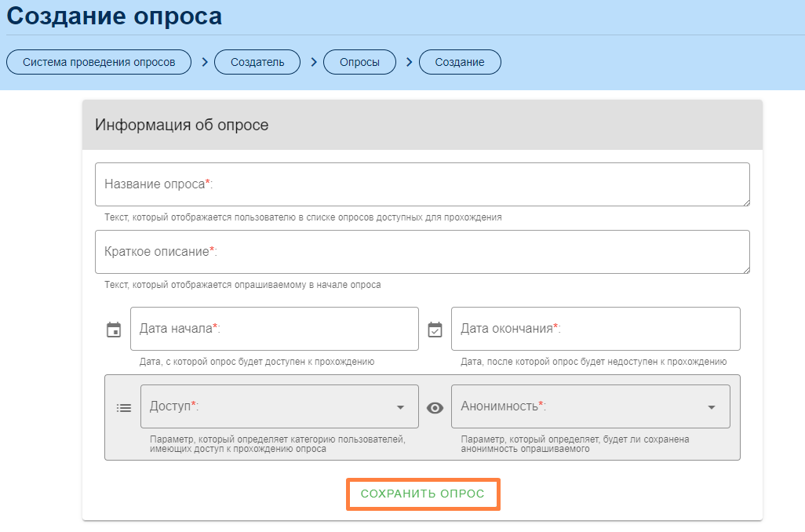Focus the Дата окончания input
The image size is (805, 532).
tap(596, 329)
